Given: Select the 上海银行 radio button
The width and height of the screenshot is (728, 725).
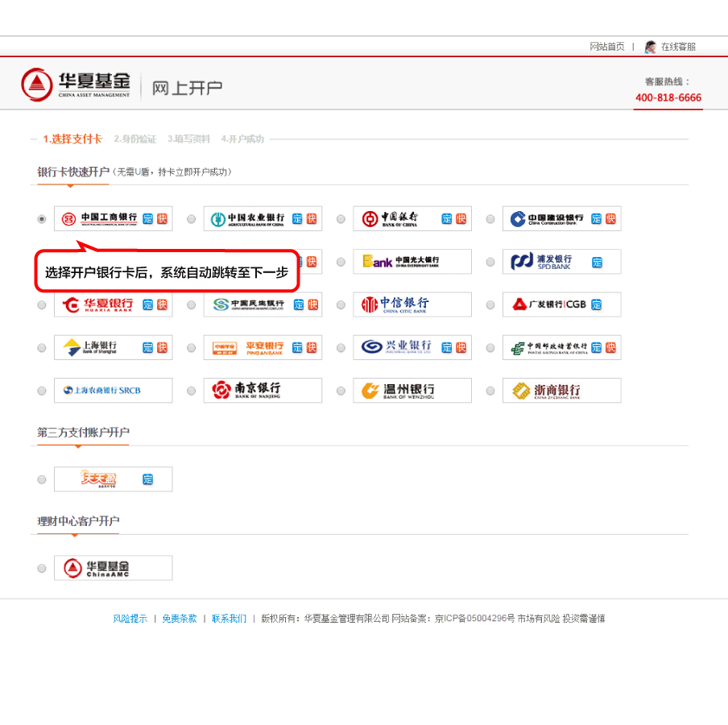Looking at the screenshot, I should tap(42, 348).
